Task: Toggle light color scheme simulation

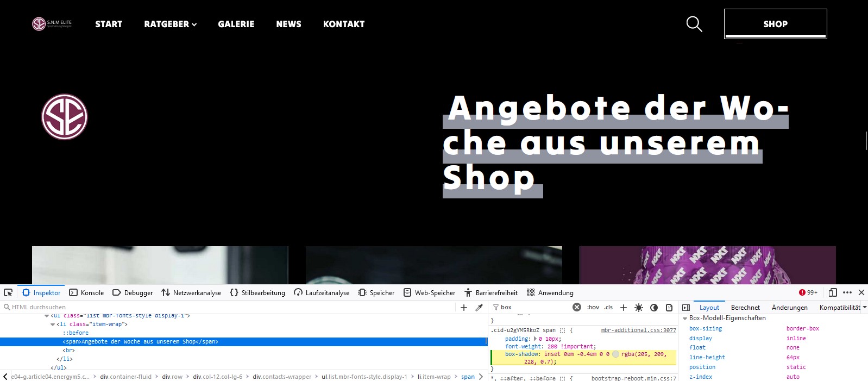Action: [639, 308]
